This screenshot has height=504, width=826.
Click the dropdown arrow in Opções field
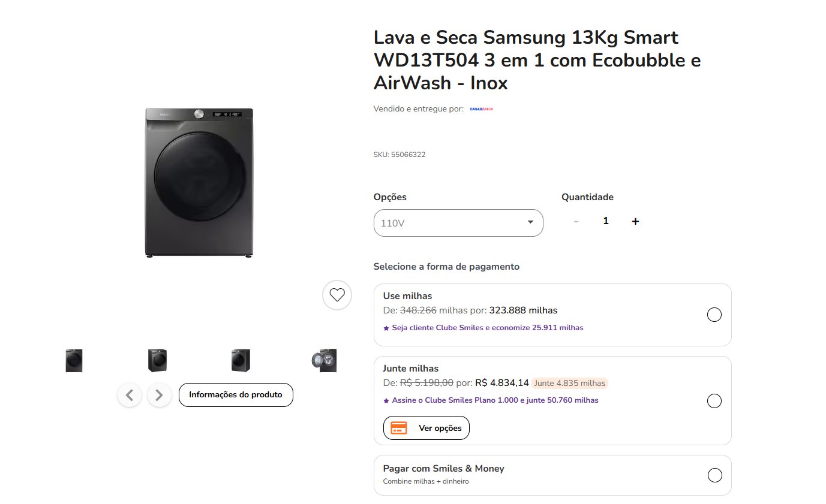pyautogui.click(x=530, y=222)
